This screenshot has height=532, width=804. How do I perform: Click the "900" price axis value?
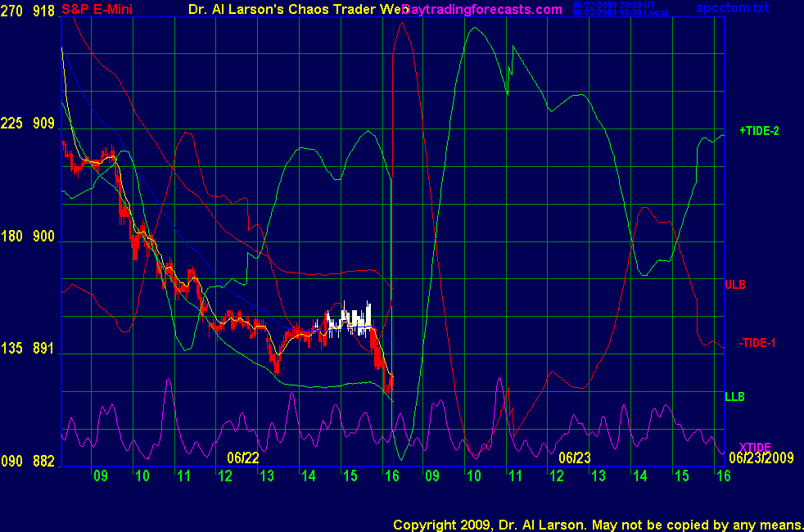point(43,236)
